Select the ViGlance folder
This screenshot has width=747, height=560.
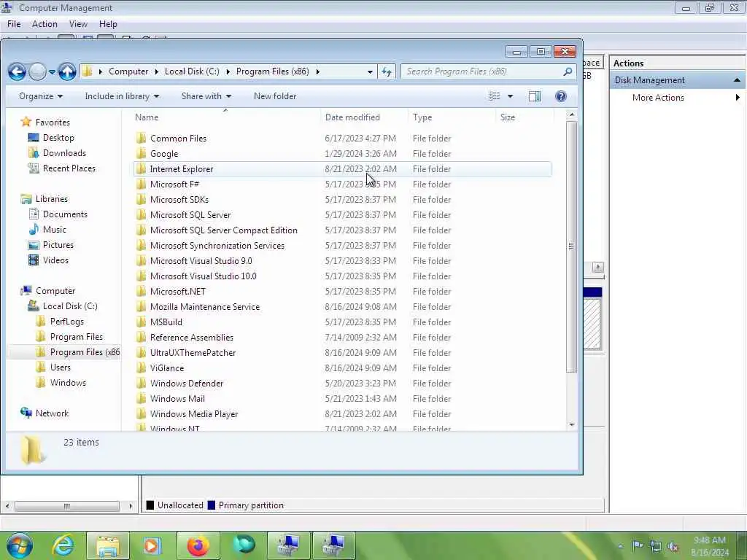point(342,368)
